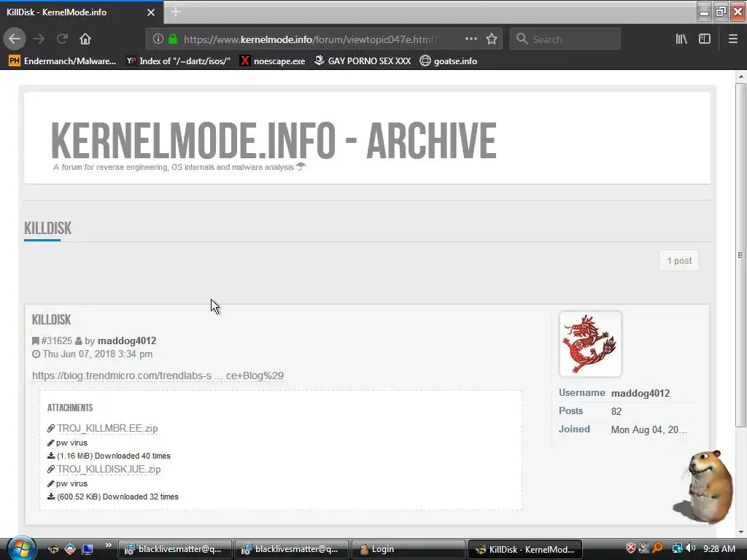Switch to the second blacklivesmatter@q... taskbar window
Image resolution: width=747 pixels, height=560 pixels.
point(292,549)
